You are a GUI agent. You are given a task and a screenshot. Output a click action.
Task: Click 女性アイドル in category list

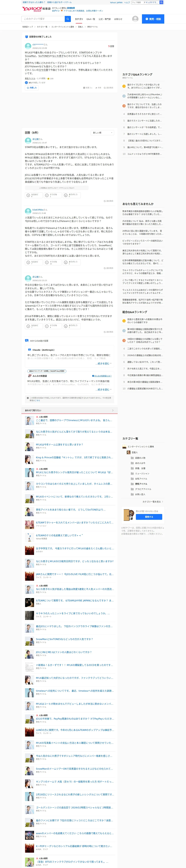coord(141,479)
